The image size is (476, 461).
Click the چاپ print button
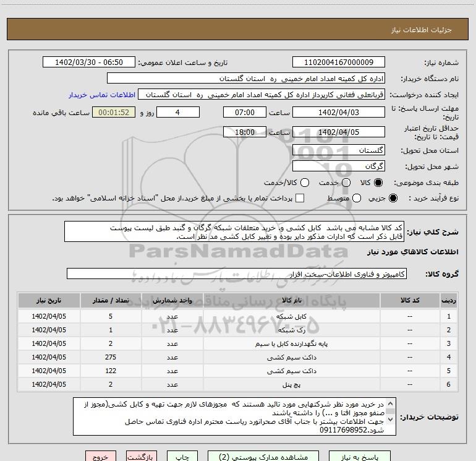click(182, 457)
